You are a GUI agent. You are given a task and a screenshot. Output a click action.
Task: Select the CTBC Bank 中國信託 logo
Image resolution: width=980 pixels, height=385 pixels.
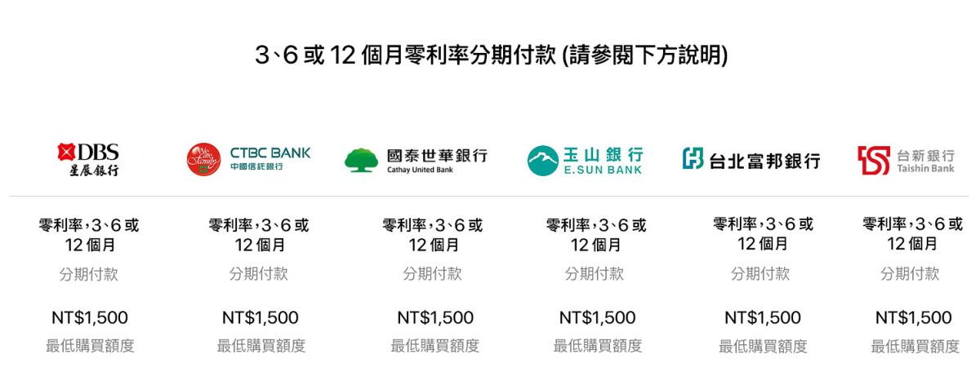(248, 160)
